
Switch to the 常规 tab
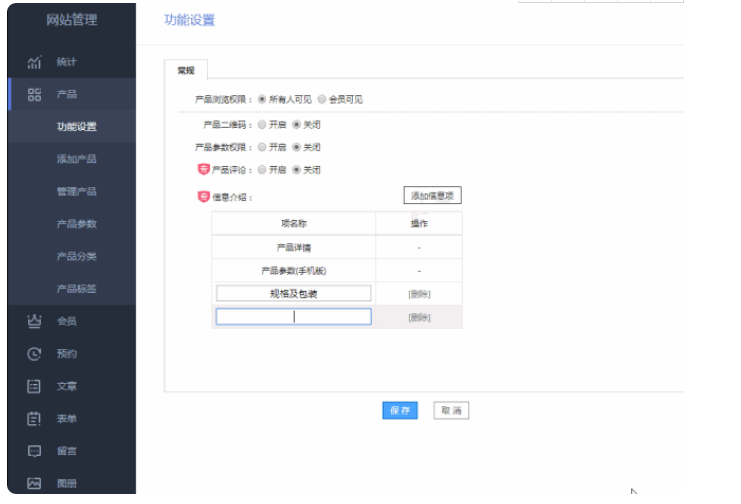pos(186,70)
